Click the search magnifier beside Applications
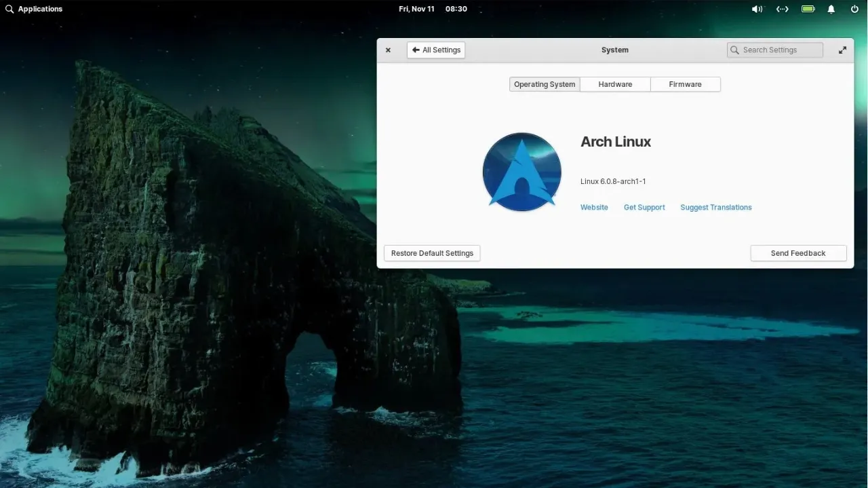 (8, 9)
